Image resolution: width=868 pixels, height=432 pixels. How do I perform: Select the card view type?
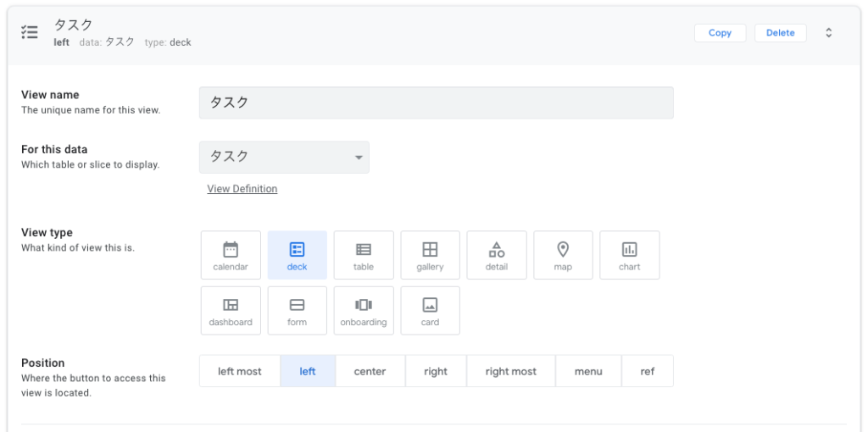pyautogui.click(x=430, y=311)
